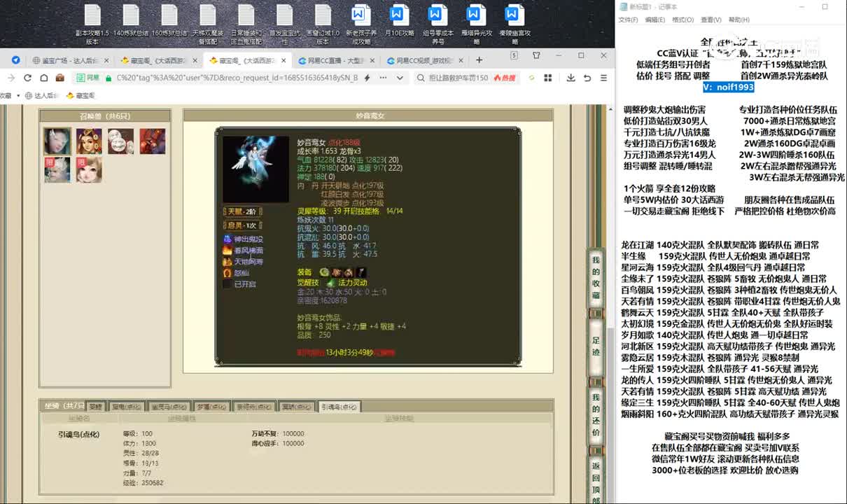Open a new browser tab
This screenshot has height=504, width=847.
coord(479,60)
